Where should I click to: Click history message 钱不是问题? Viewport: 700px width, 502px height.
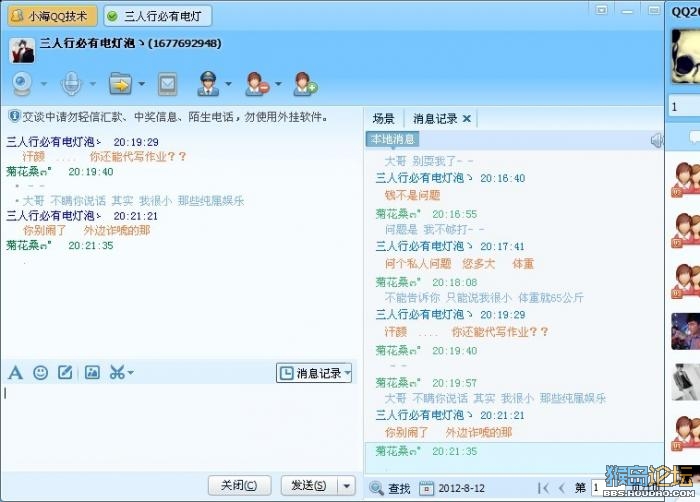point(412,195)
